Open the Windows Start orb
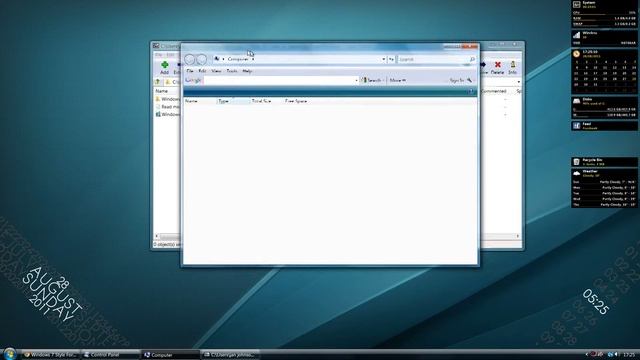 pos(9,353)
